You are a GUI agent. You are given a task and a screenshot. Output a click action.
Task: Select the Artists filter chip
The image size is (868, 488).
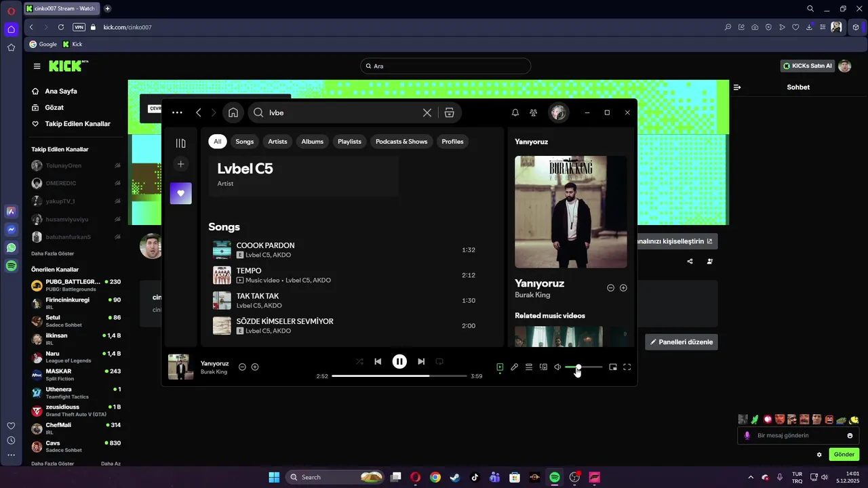[x=277, y=141]
